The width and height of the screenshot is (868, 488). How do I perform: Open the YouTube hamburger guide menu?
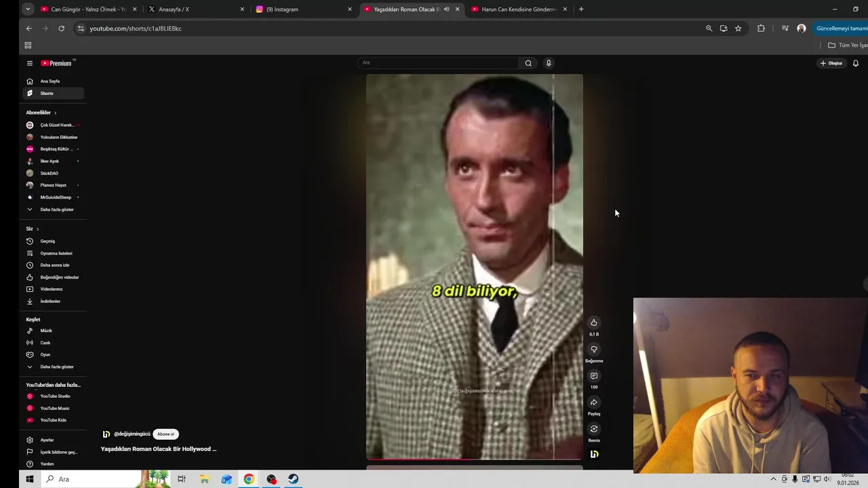tap(30, 63)
